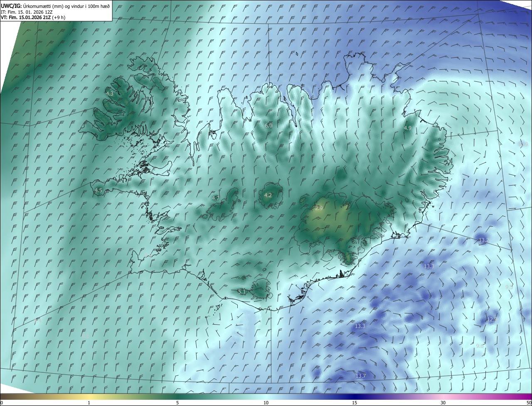Click the 6.0 value label on the map
532x406 pixels.
[268, 125]
